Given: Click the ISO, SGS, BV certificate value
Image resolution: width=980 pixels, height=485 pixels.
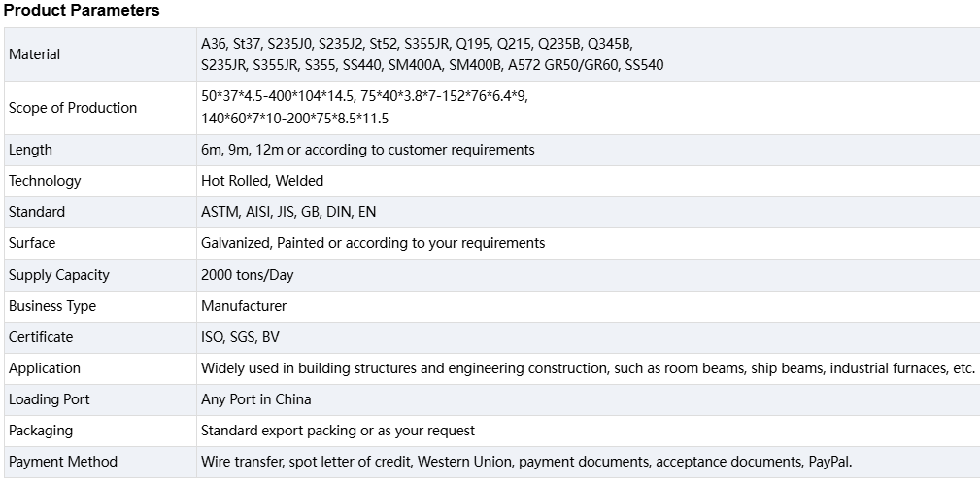Looking at the screenshot, I should 240,337.
